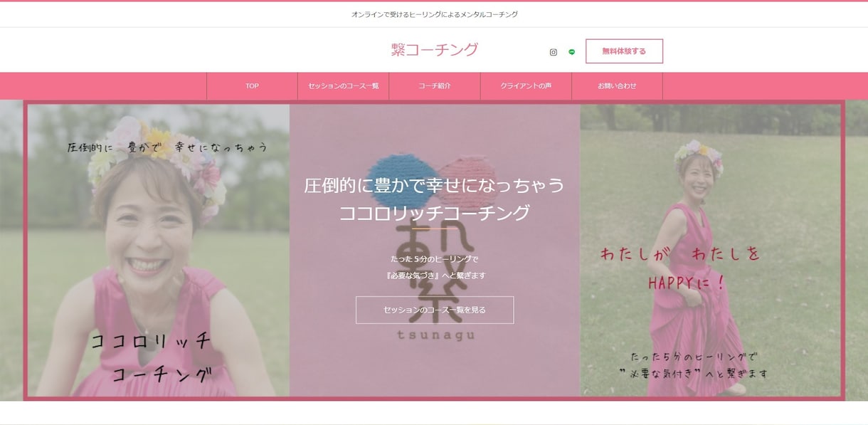Go to the TOP menu item
Image resolution: width=868 pixels, height=425 pixels.
point(252,86)
